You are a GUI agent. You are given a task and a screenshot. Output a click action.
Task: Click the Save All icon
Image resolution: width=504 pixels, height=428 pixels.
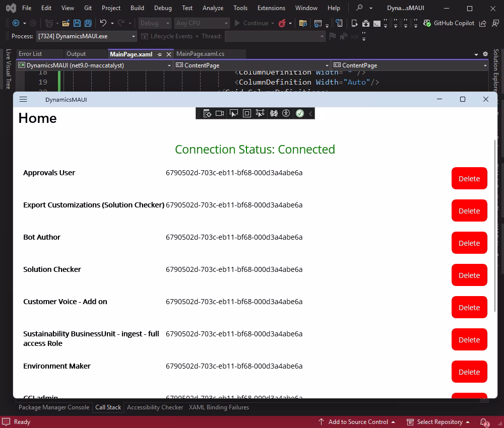(88, 23)
